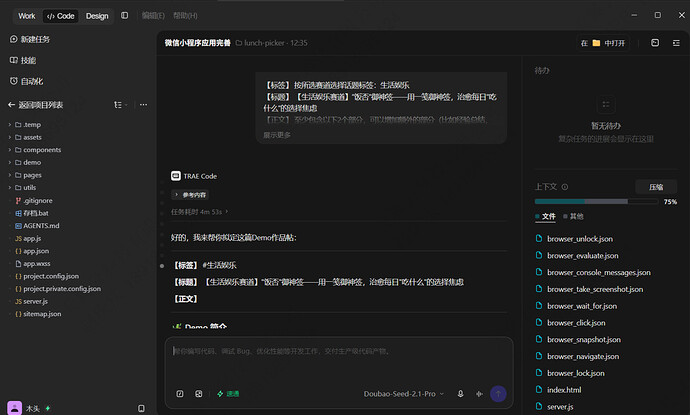The width and height of the screenshot is (690, 415).
Task: Collapse the right side panel via header icon
Action: [676, 43]
